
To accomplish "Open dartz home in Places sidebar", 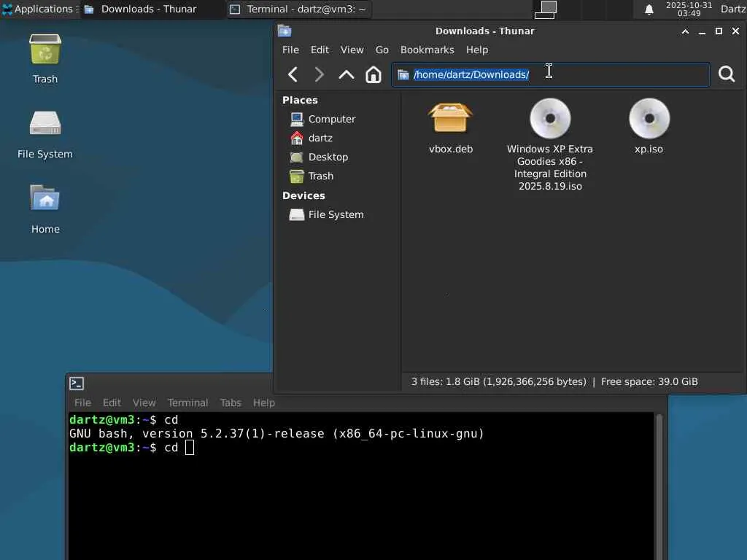I will point(311,138).
